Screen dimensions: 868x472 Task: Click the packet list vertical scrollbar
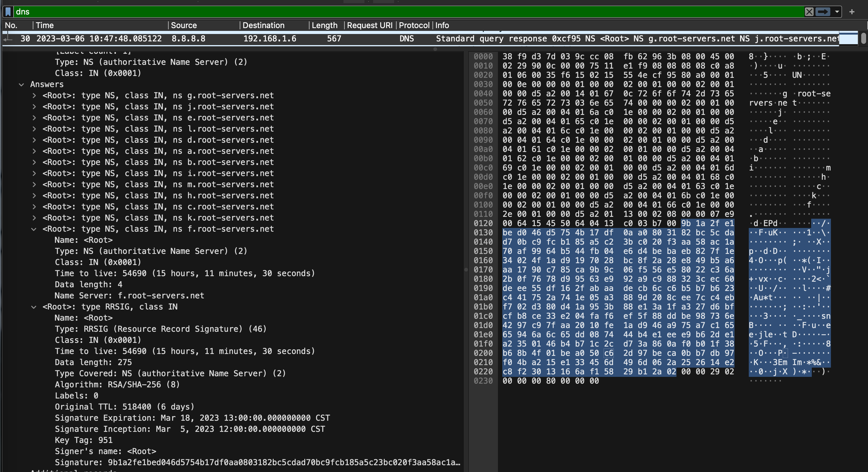pyautogui.click(x=863, y=38)
